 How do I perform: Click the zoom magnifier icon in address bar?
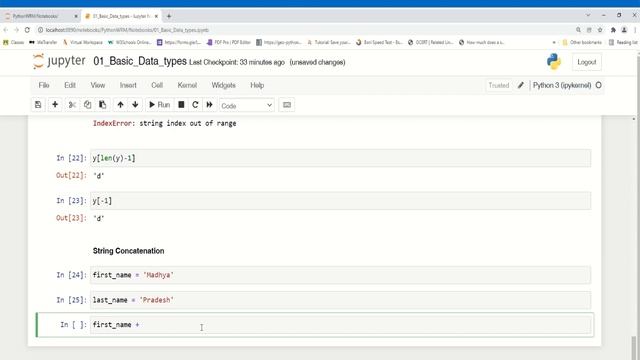(578, 30)
